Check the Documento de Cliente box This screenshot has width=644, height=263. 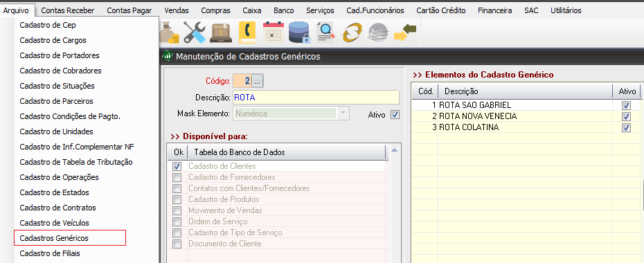tap(177, 244)
